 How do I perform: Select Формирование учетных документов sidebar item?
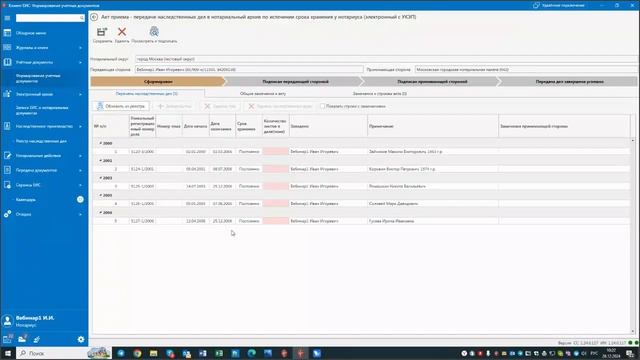38,78
